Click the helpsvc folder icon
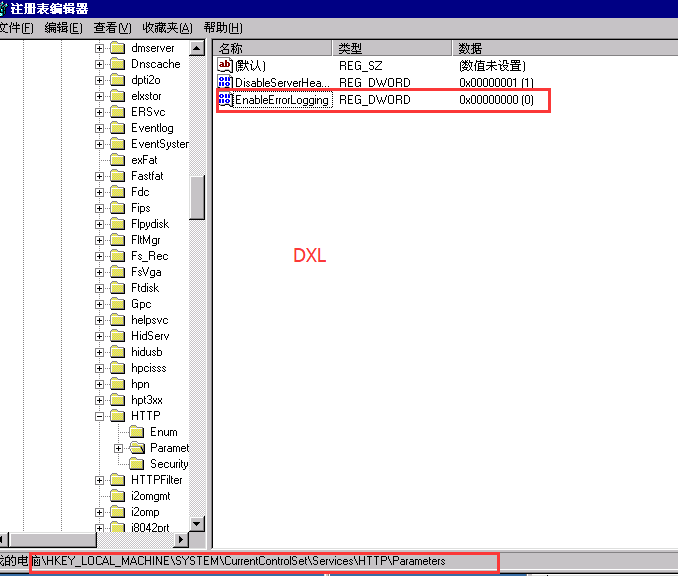Viewport: 678px width, 576px height. click(118, 320)
